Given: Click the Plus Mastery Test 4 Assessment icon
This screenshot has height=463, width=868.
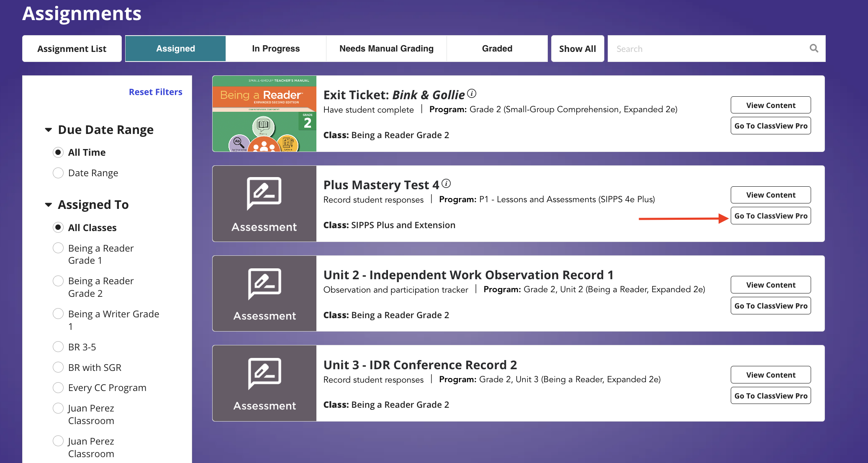Looking at the screenshot, I should pyautogui.click(x=264, y=204).
